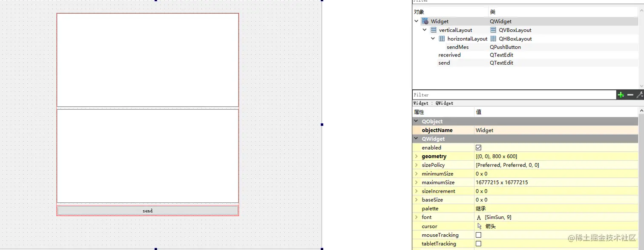The height and width of the screenshot is (250, 644).
Task: Click minimumSize value 0 x 0
Action: pos(481,173)
